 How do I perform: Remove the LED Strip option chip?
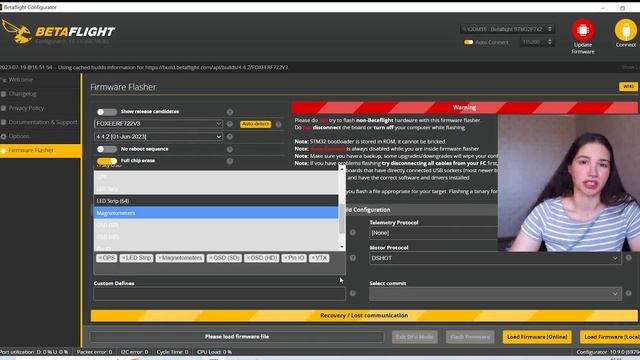pos(123,258)
